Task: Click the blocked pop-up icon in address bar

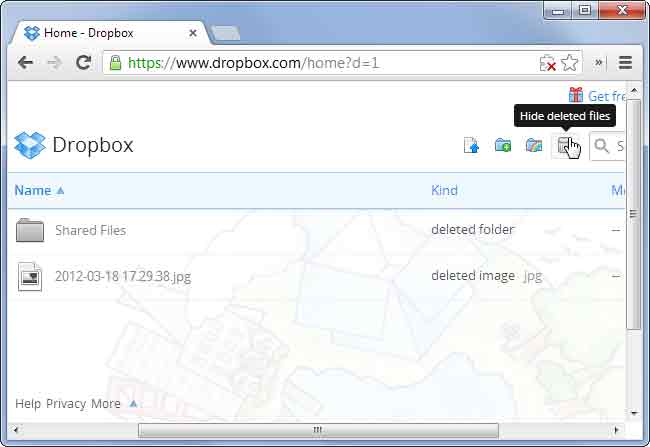Action: (x=547, y=63)
